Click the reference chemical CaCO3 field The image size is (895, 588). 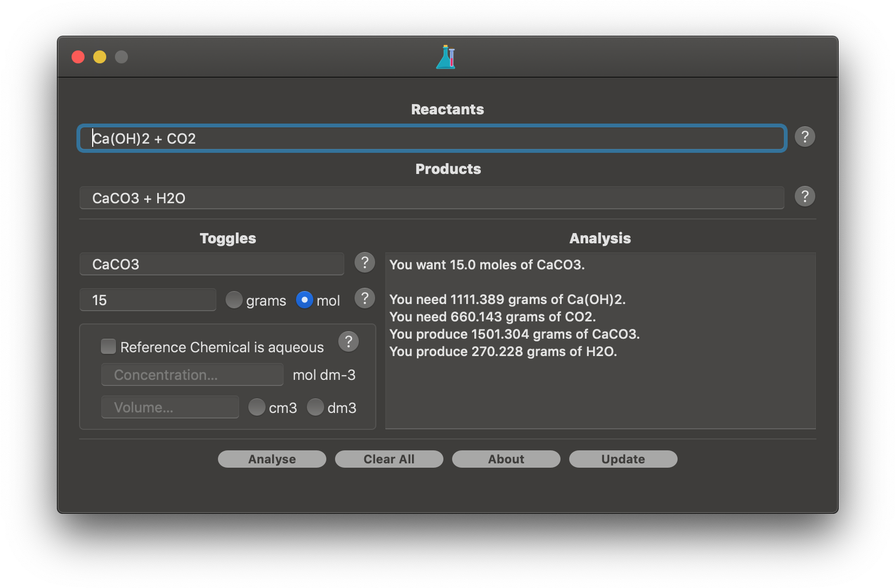coord(211,264)
